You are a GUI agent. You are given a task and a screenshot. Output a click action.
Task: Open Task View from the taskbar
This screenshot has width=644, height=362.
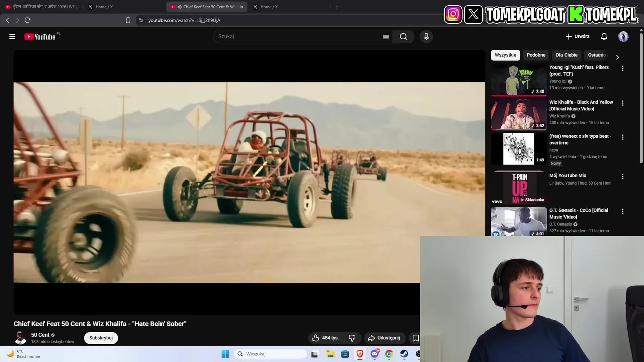point(314,354)
